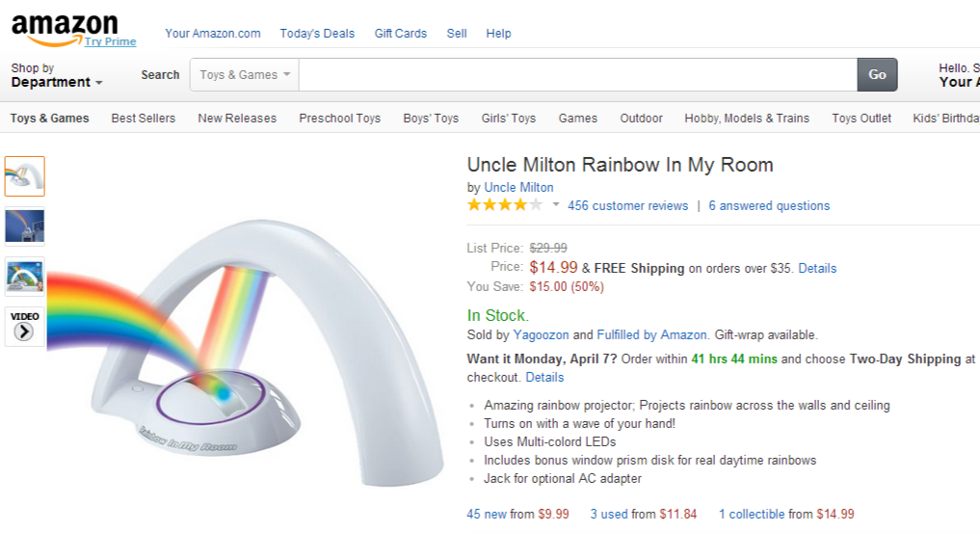Image resolution: width=980 pixels, height=533 pixels.
Task: Click into the search input field
Action: coord(577,75)
